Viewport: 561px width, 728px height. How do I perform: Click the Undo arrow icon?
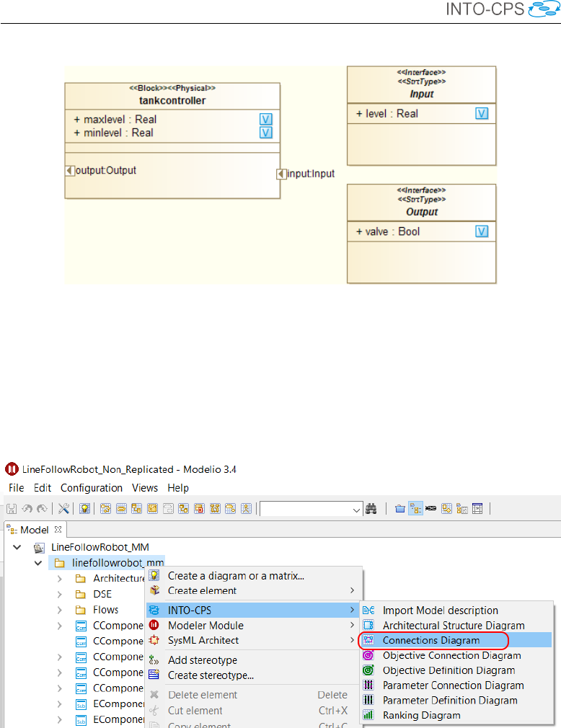pos(27,509)
